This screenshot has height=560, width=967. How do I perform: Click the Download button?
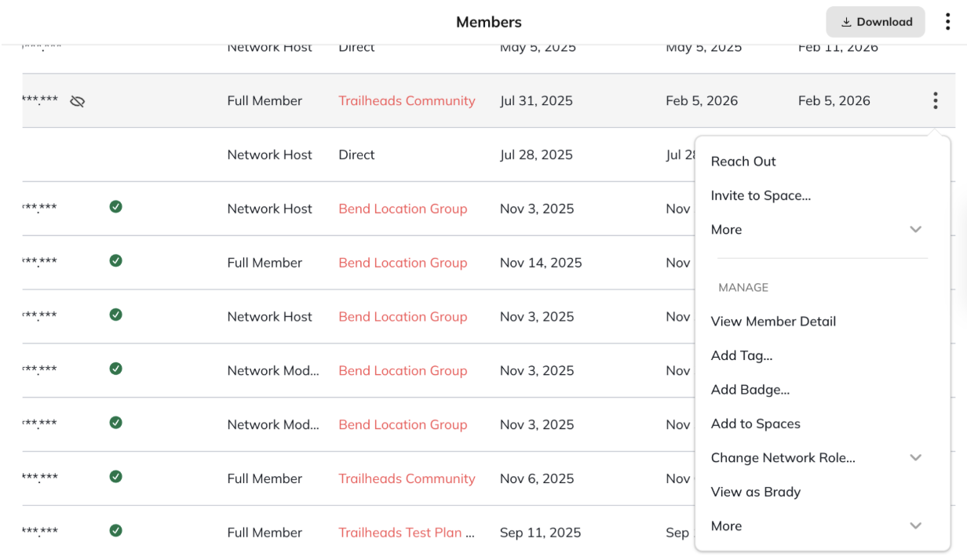(x=875, y=22)
